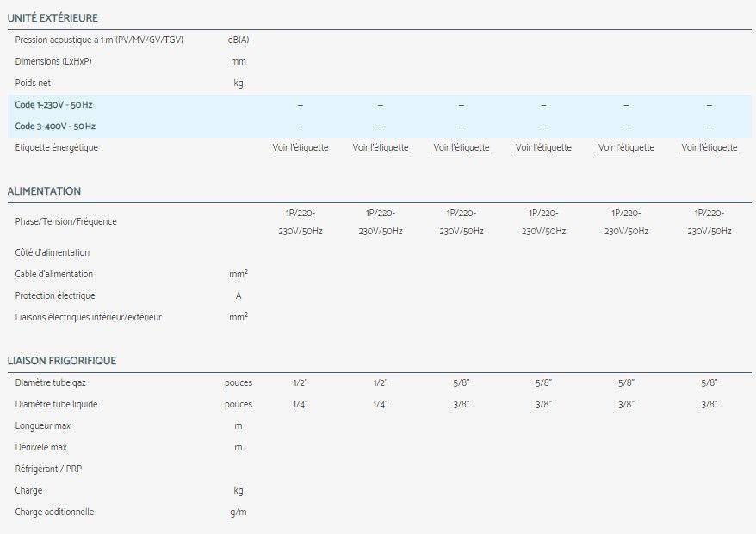Viewport: 756px width, 534px height.
Task: Click the "Etiquette énergétique" row label
Action: coord(57,148)
